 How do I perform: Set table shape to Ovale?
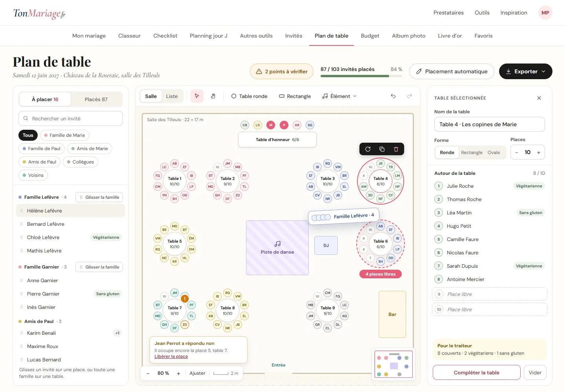click(494, 152)
